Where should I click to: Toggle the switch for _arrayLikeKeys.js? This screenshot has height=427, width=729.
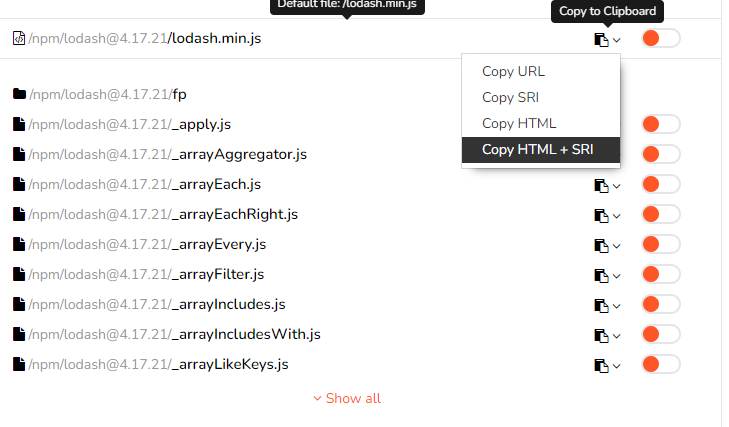point(661,364)
